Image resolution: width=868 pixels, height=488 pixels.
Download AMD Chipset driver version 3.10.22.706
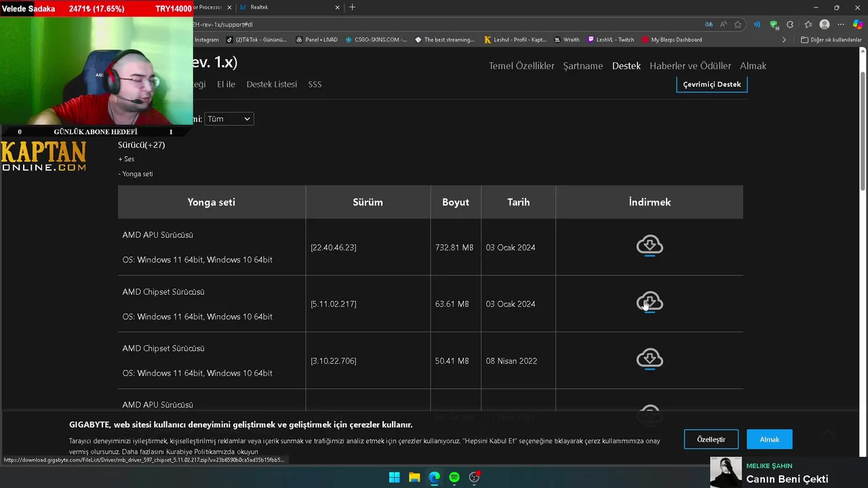click(650, 359)
